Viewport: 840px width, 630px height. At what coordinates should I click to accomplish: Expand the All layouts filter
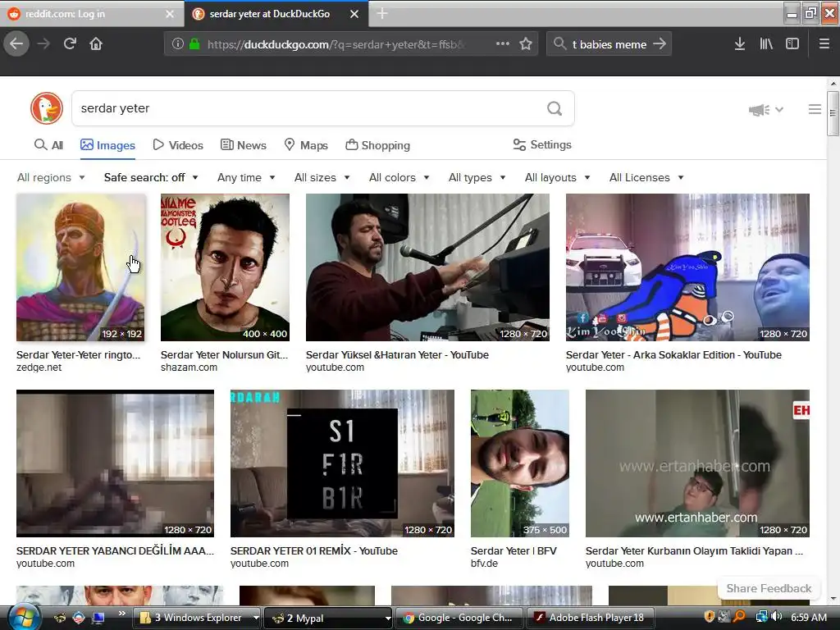tap(558, 177)
